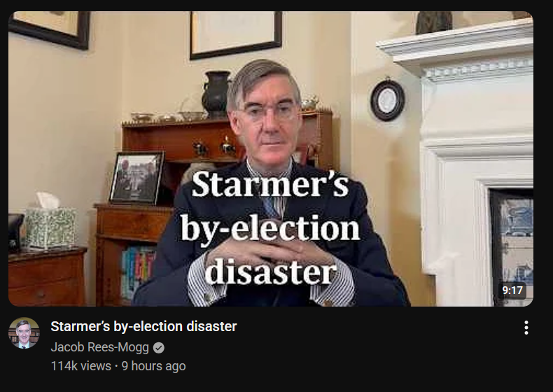
Task: Click the framed picture at top center
Action: 236,34
